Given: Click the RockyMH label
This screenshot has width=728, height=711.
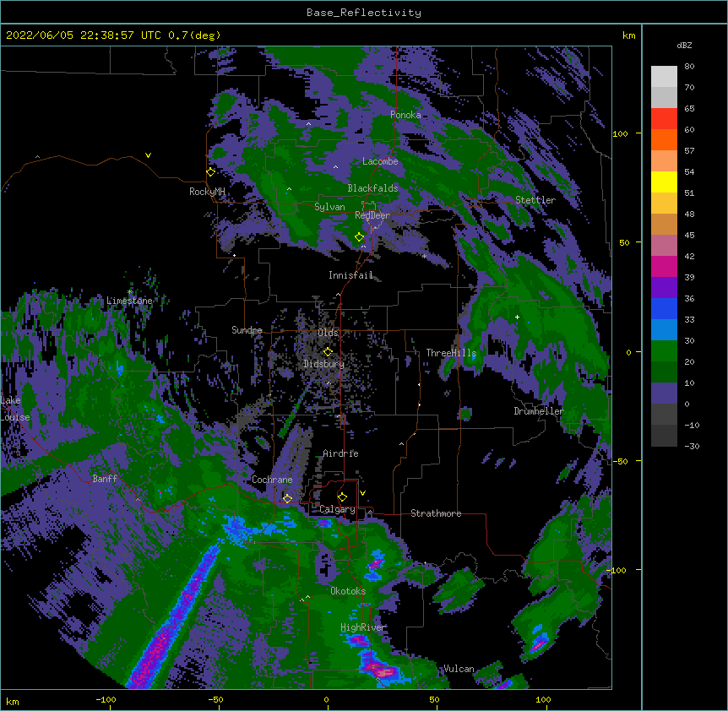Looking at the screenshot, I should click(207, 192).
